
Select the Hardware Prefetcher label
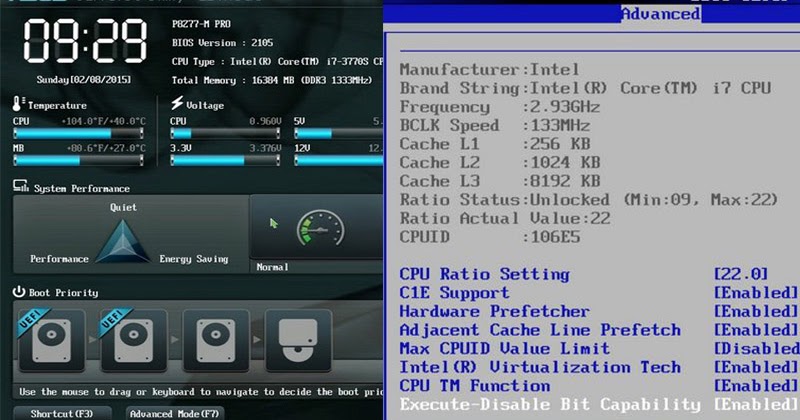[494, 311]
